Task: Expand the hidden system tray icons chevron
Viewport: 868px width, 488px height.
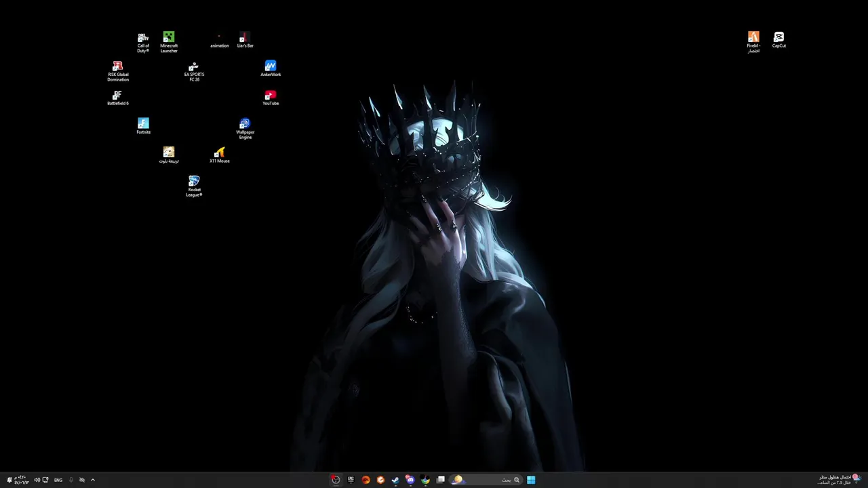Action: point(93,480)
